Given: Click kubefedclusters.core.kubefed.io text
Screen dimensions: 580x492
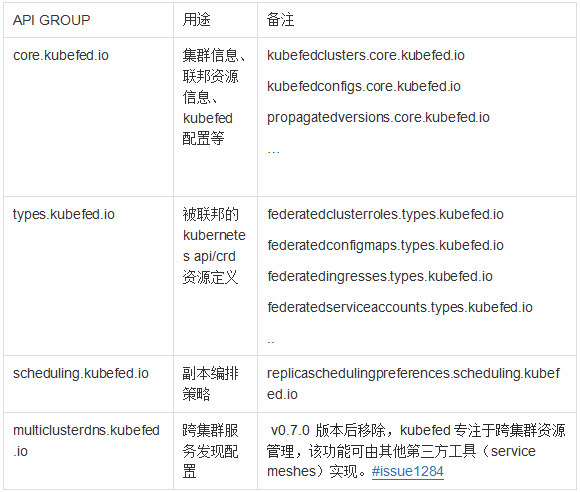Looking at the screenshot, I should coord(365,55).
